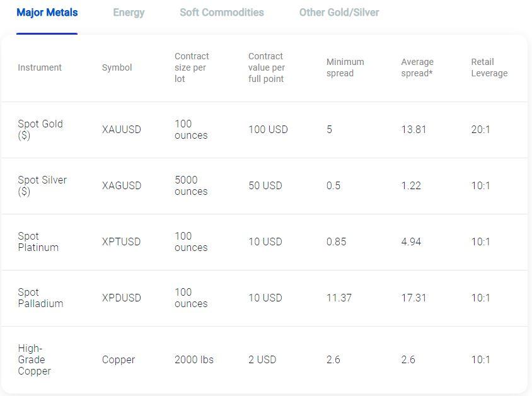Click the Retail Leverage column header
532x396 pixels.
[489, 67]
